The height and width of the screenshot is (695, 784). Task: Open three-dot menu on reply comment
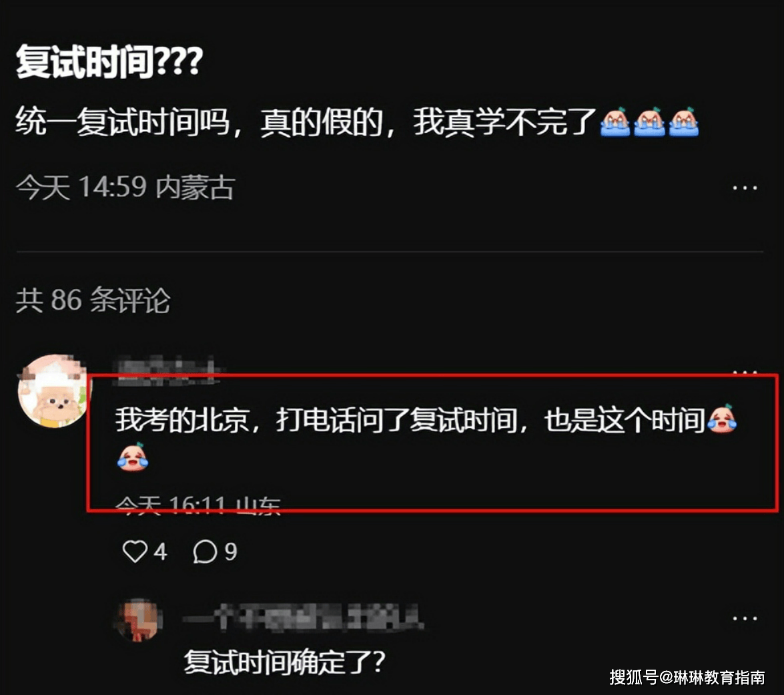coord(745,619)
